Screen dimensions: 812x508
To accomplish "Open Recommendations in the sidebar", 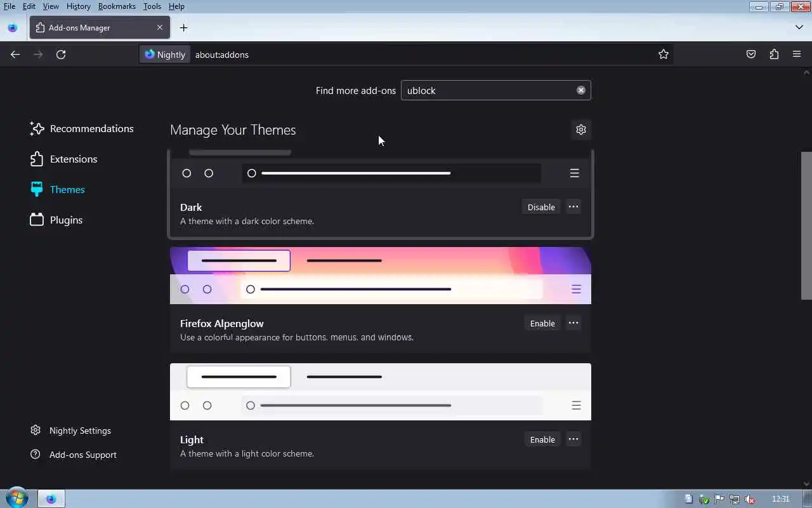I will (x=82, y=128).
